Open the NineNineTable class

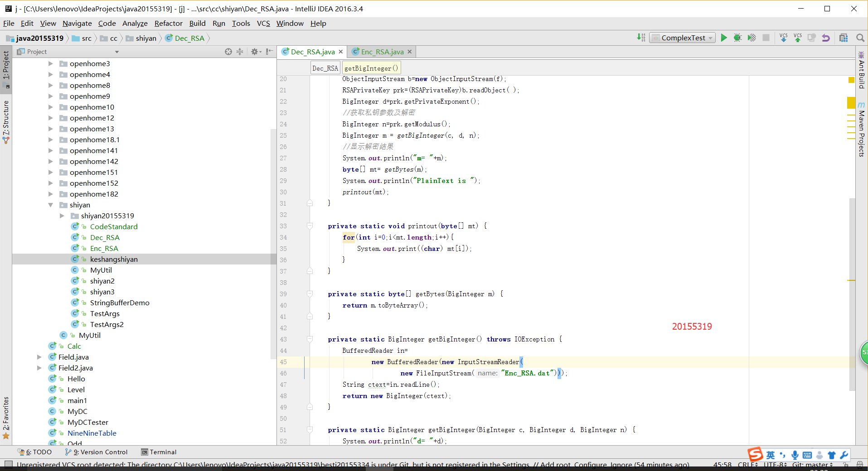coord(92,433)
